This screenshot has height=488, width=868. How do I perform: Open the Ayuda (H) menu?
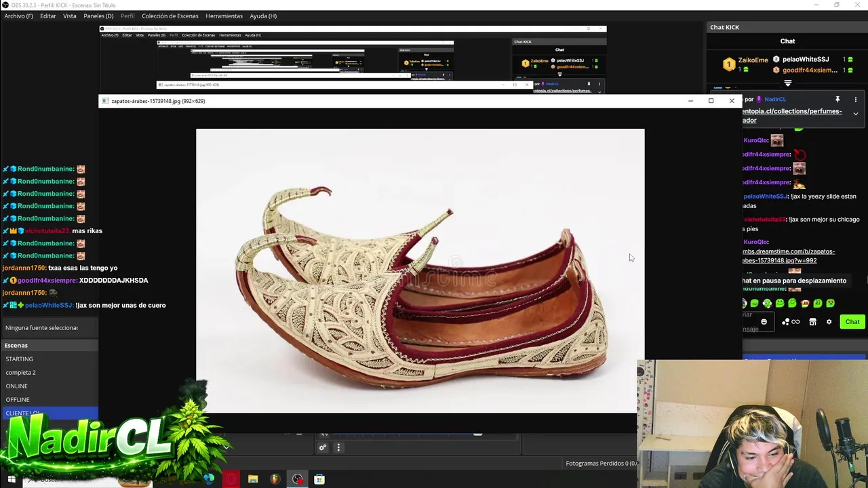click(263, 16)
